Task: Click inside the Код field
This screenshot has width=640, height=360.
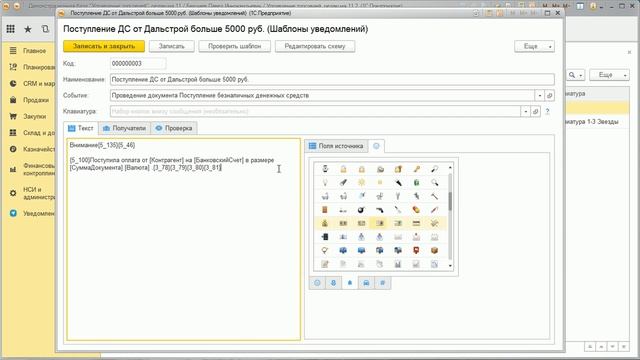Action: coord(138,64)
